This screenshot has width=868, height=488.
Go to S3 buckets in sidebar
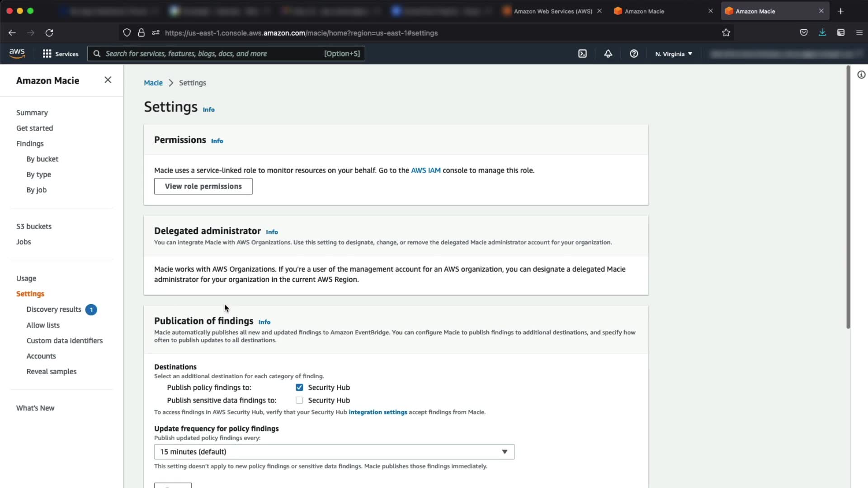click(34, 226)
